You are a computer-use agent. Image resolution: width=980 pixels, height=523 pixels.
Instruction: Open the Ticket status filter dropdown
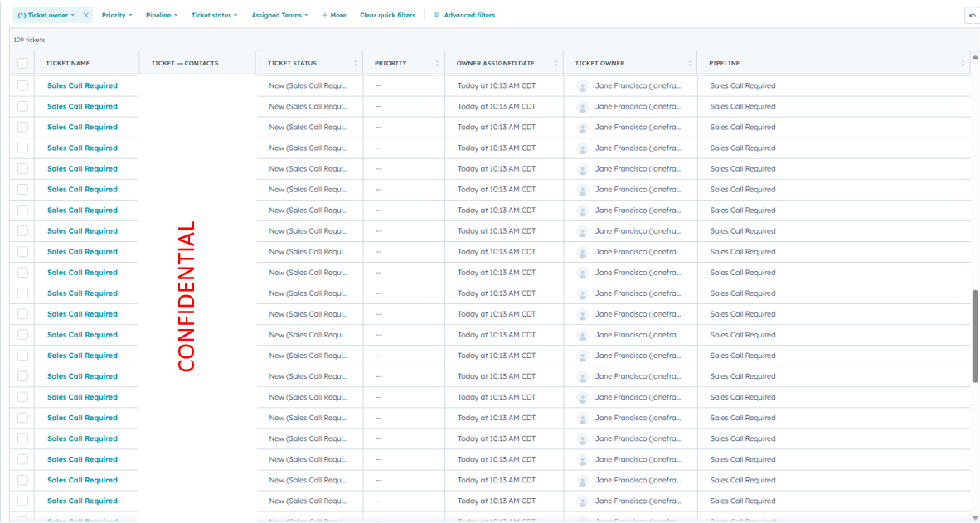click(x=214, y=15)
